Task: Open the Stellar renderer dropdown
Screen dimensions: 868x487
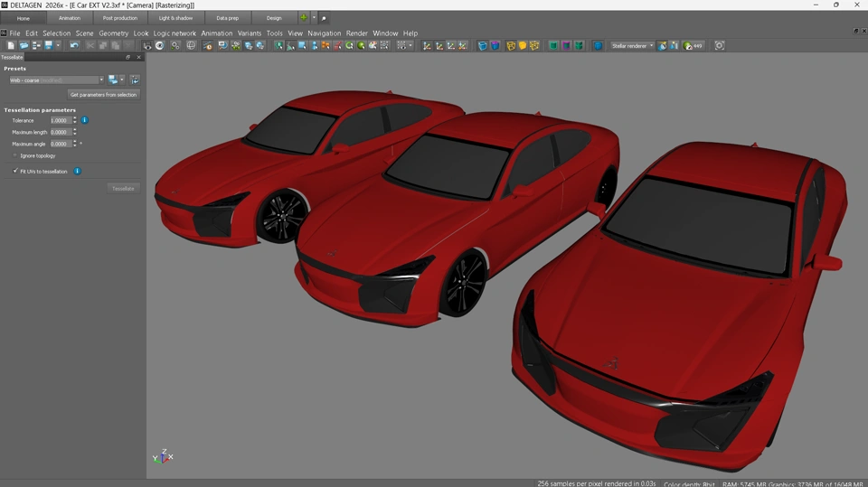Action: pyautogui.click(x=632, y=45)
